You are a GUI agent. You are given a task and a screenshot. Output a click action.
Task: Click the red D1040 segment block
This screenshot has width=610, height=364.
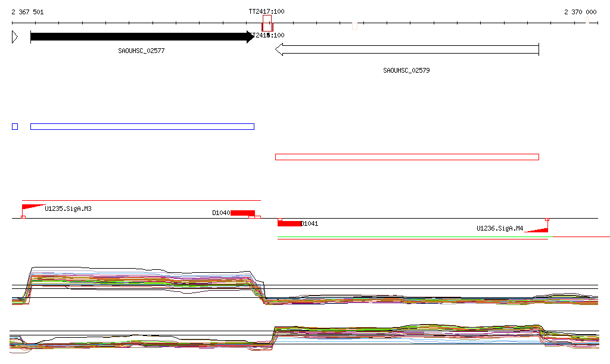(243, 213)
